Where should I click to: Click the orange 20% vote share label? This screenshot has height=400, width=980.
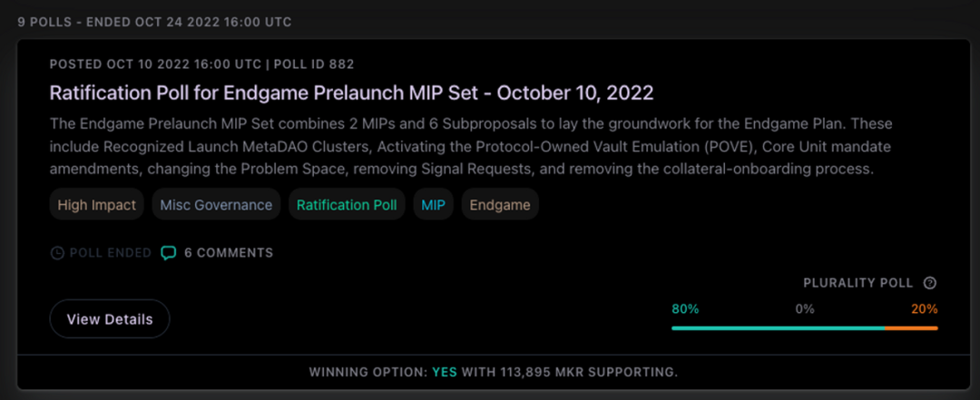click(925, 309)
